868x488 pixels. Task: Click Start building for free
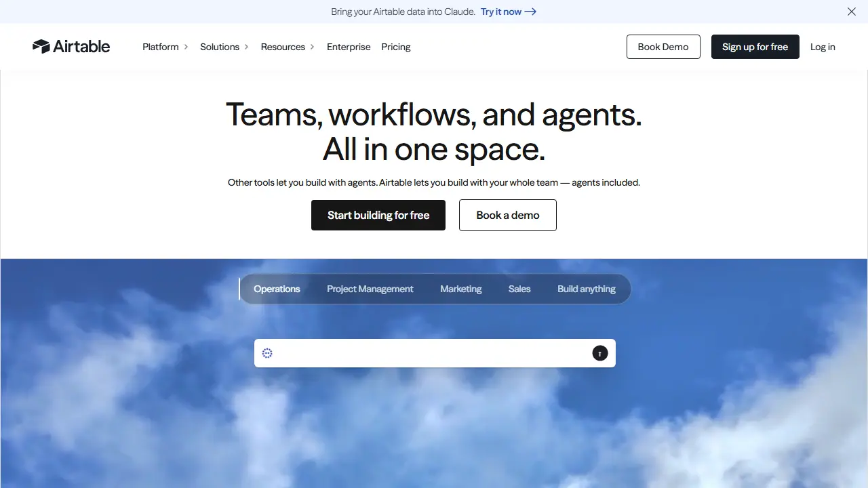pos(378,215)
